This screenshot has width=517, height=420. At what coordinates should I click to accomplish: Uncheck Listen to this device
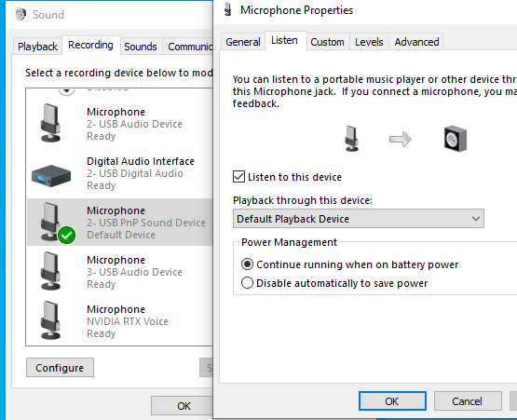pyautogui.click(x=238, y=177)
